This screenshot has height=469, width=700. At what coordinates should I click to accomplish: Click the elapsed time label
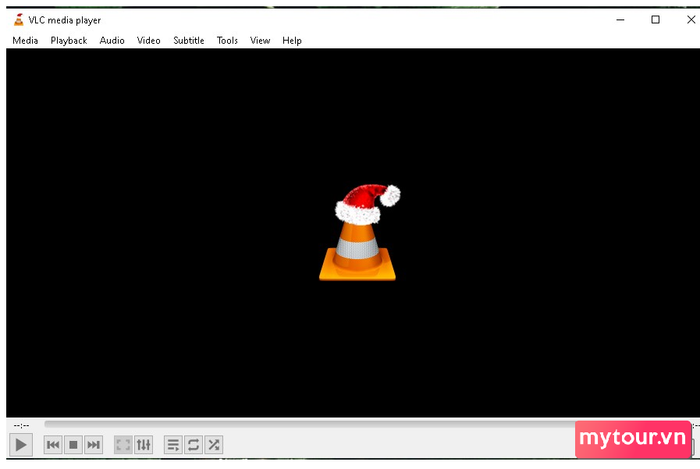point(21,426)
